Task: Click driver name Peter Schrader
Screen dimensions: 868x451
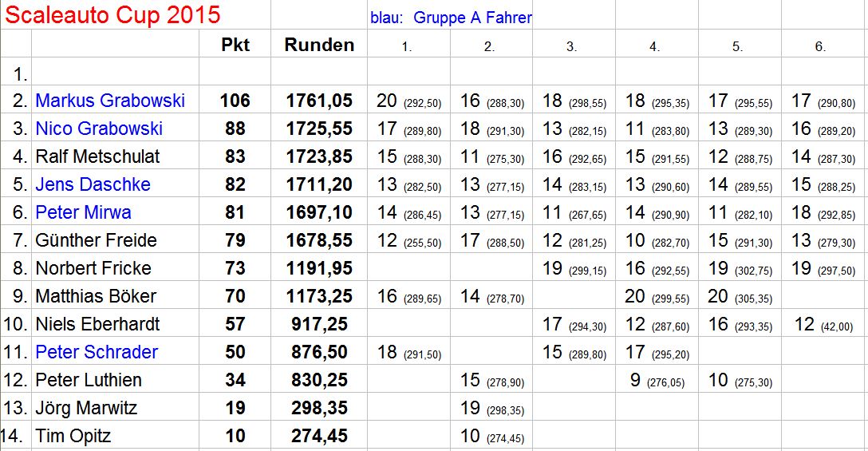Action: pos(97,352)
